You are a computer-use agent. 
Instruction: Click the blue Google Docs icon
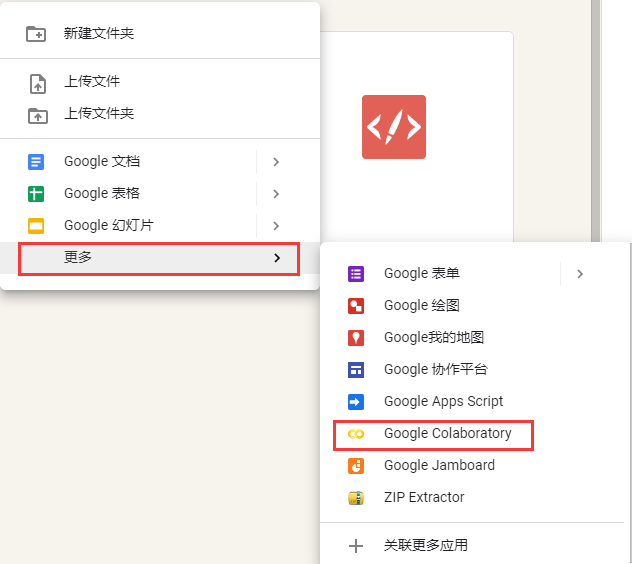[x=36, y=162]
